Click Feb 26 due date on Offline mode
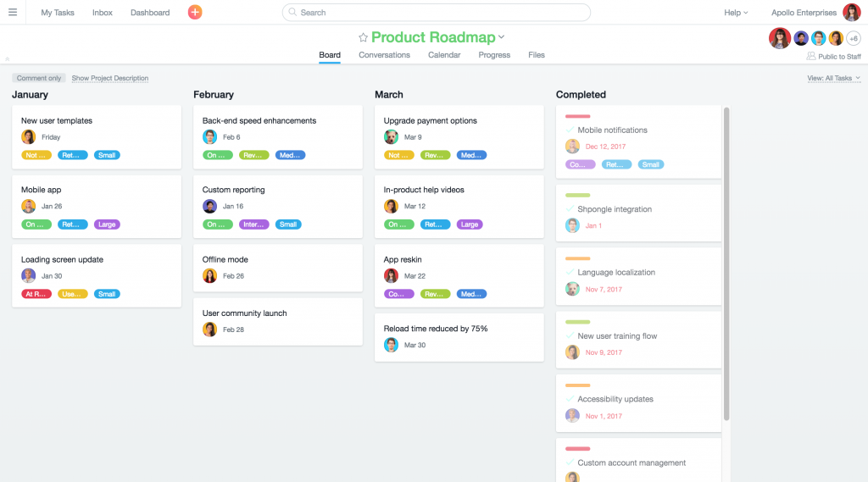 [x=233, y=275]
